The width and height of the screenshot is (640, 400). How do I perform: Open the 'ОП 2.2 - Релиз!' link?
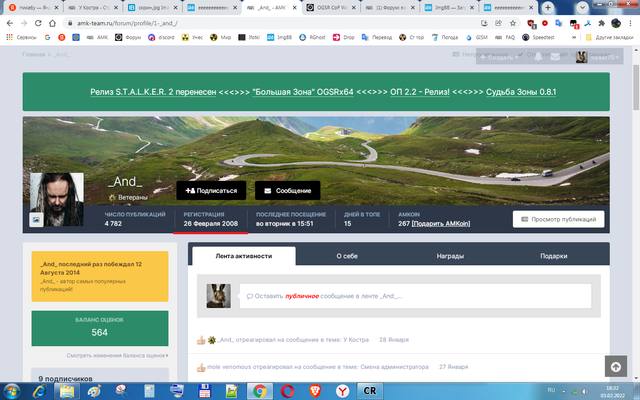(420, 92)
